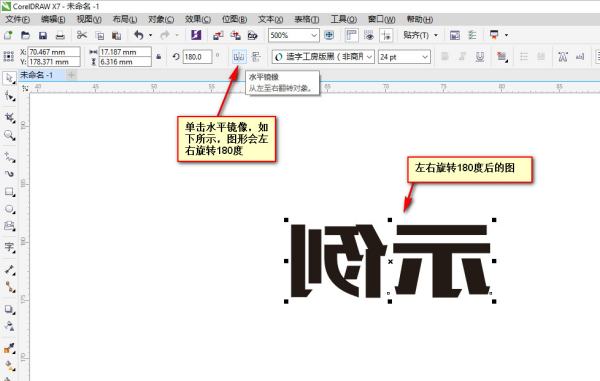The image size is (600, 381).
Task: Open the Edit (编辑) menu
Action: click(53, 19)
